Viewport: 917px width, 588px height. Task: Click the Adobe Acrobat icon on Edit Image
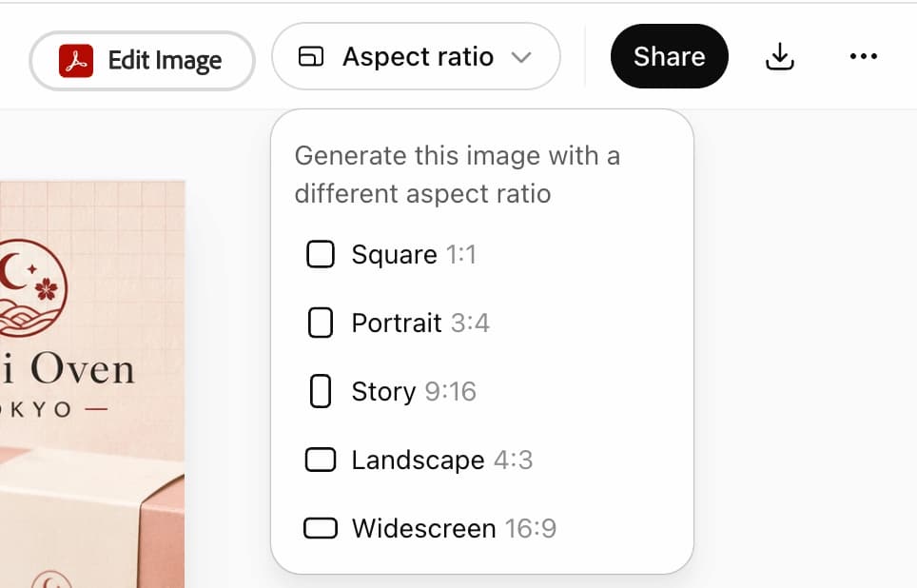(x=74, y=59)
